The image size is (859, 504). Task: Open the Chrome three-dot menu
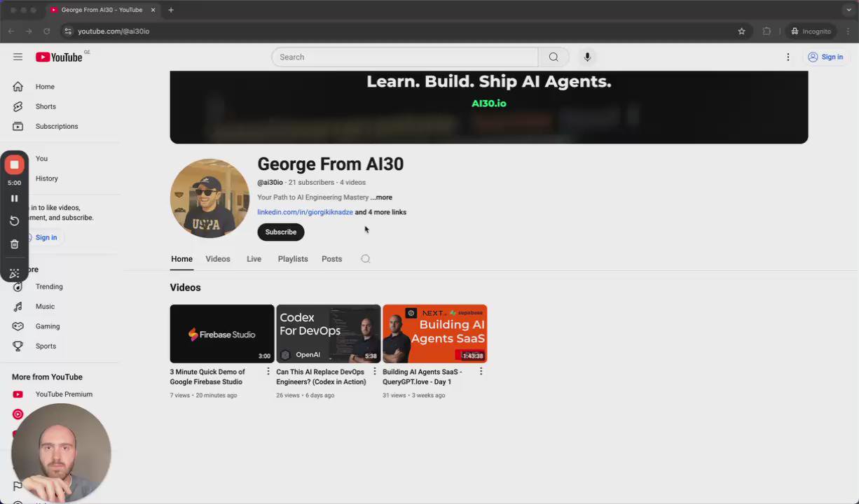(848, 31)
